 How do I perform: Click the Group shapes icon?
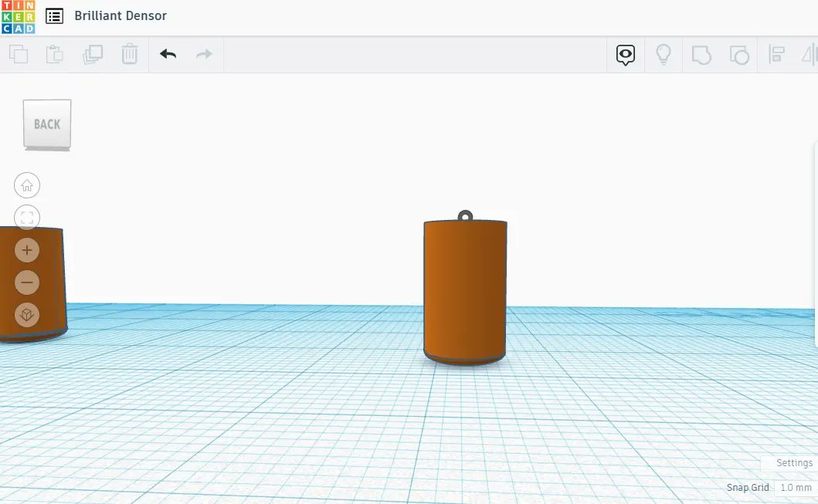click(x=701, y=55)
